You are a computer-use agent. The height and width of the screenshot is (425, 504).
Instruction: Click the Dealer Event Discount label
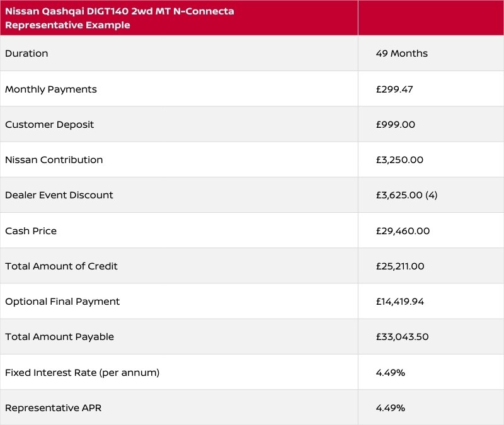pyautogui.click(x=59, y=195)
